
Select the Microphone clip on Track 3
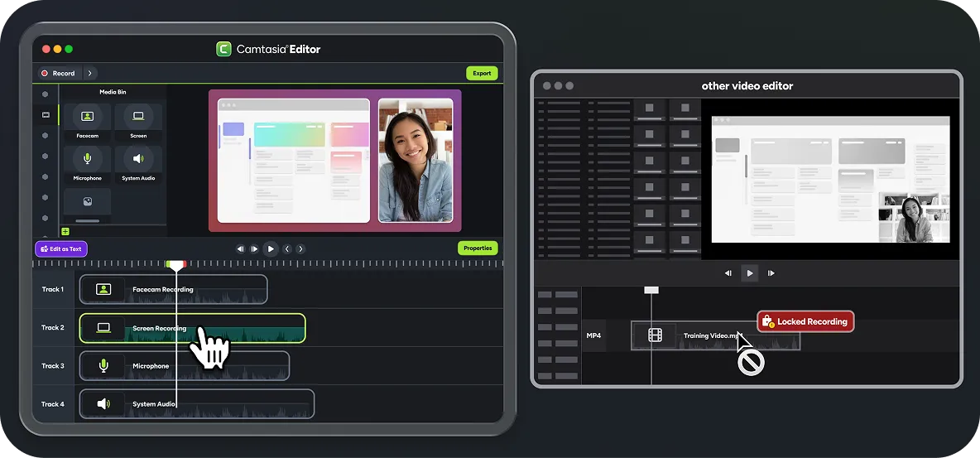(185, 366)
